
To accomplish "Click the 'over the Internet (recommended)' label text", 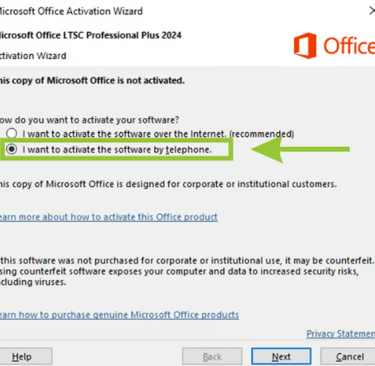I will coord(158,134).
